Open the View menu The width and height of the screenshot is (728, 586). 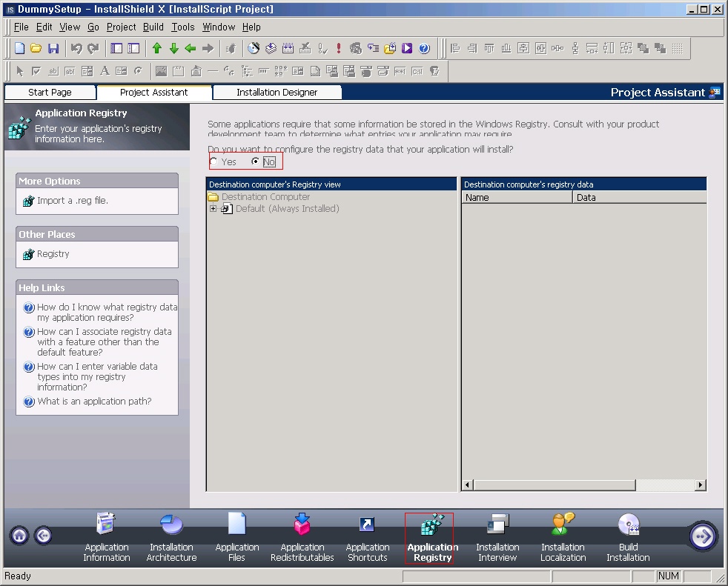click(70, 27)
